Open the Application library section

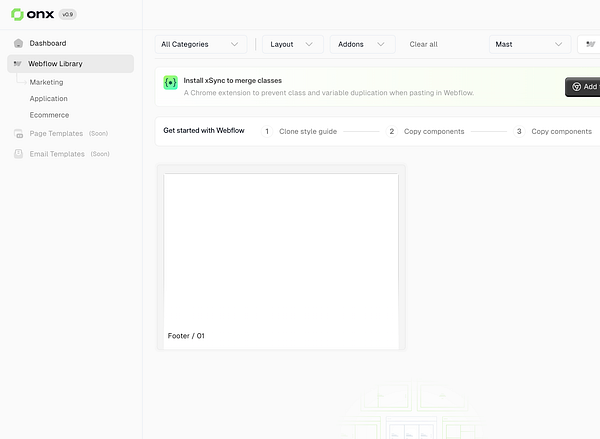pyautogui.click(x=49, y=99)
